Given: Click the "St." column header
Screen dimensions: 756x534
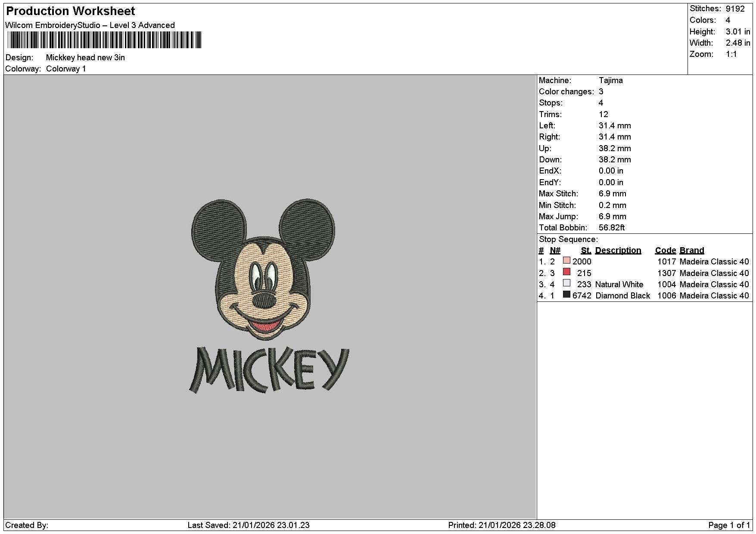Looking at the screenshot, I should coord(586,250).
